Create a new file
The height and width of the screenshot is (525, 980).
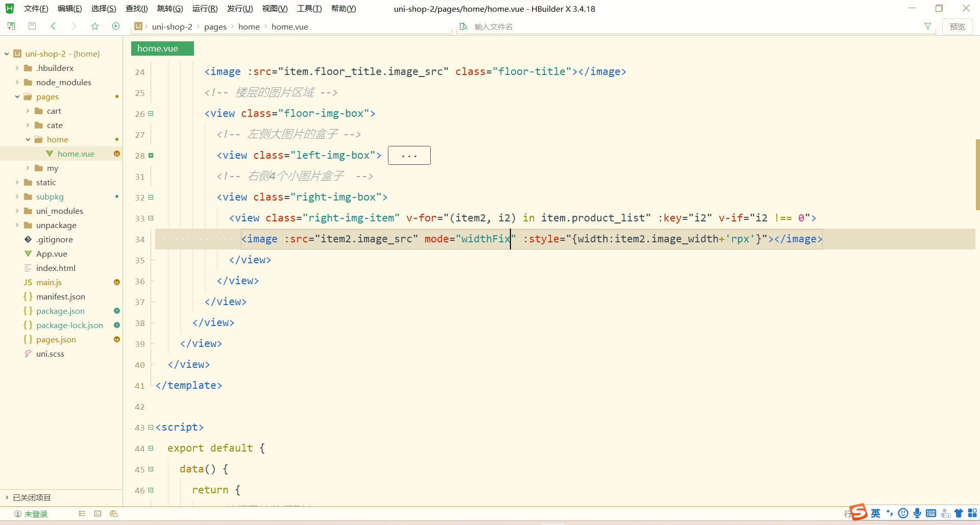(11, 26)
